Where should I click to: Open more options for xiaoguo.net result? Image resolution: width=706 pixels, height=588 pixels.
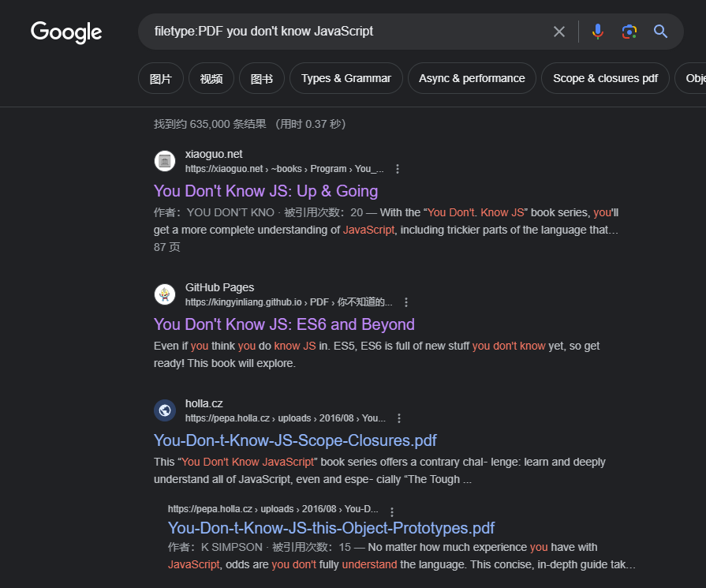[397, 169]
